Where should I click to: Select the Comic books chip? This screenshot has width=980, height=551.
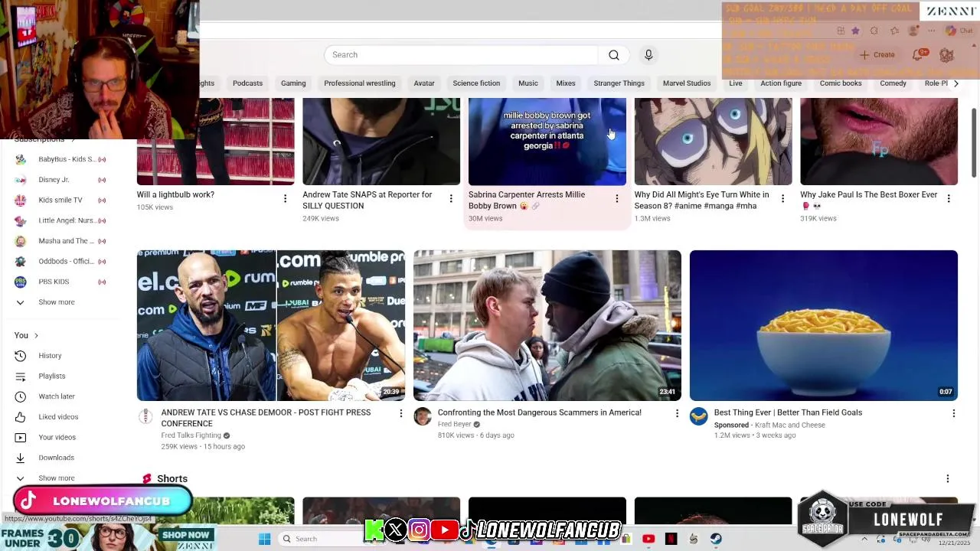[x=841, y=83]
